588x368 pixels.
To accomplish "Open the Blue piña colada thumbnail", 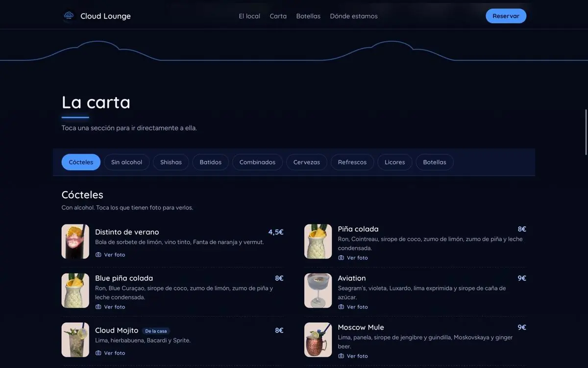I will pyautogui.click(x=75, y=290).
